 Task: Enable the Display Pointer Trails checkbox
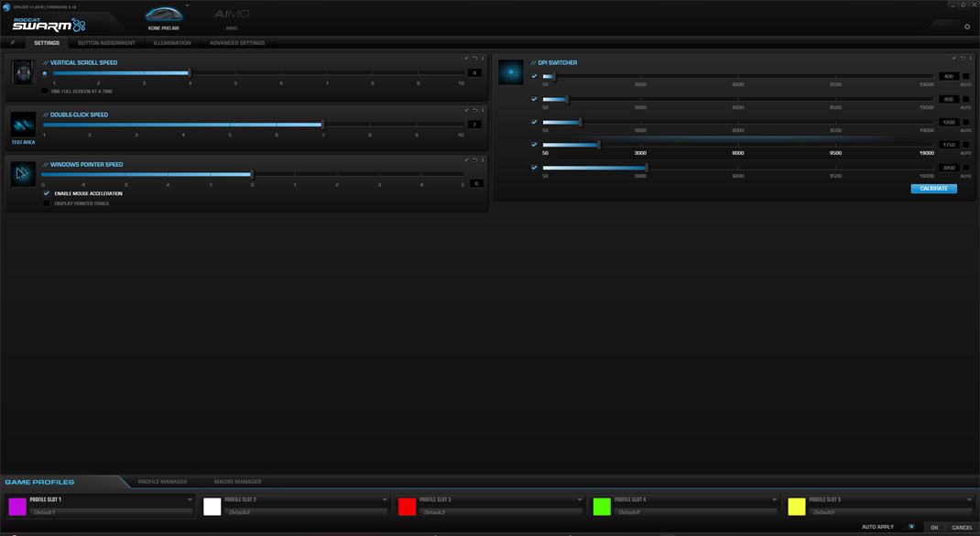tap(47, 203)
